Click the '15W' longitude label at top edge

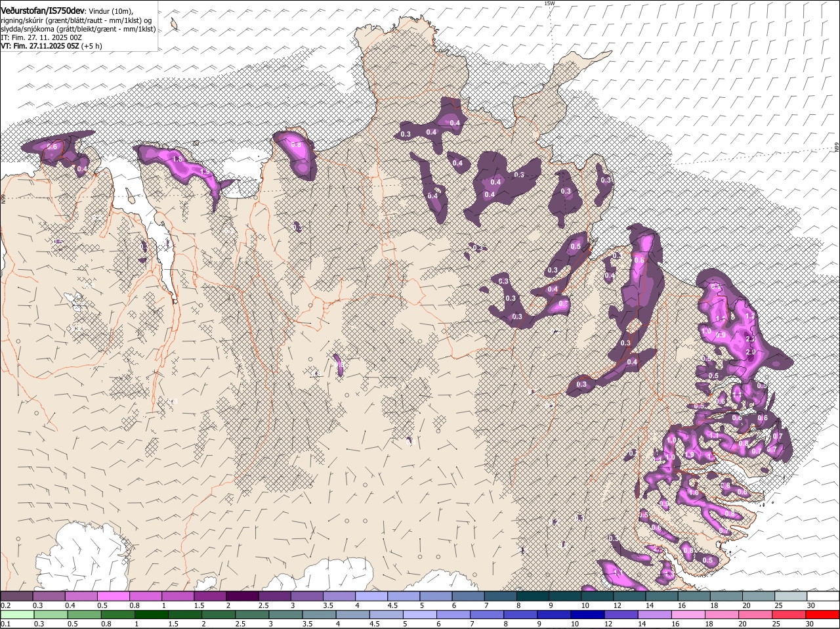click(549, 3)
